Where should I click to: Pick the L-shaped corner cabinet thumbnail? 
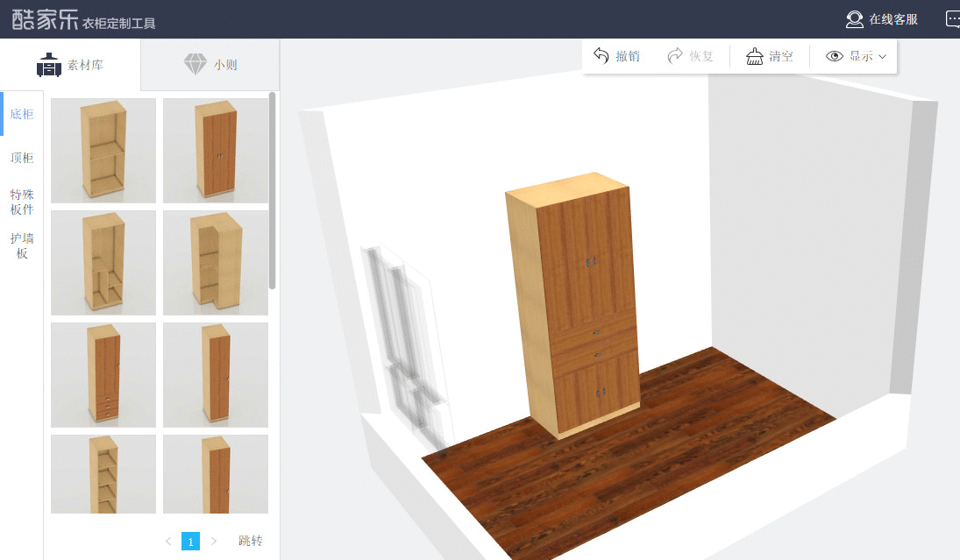pyautogui.click(x=216, y=263)
